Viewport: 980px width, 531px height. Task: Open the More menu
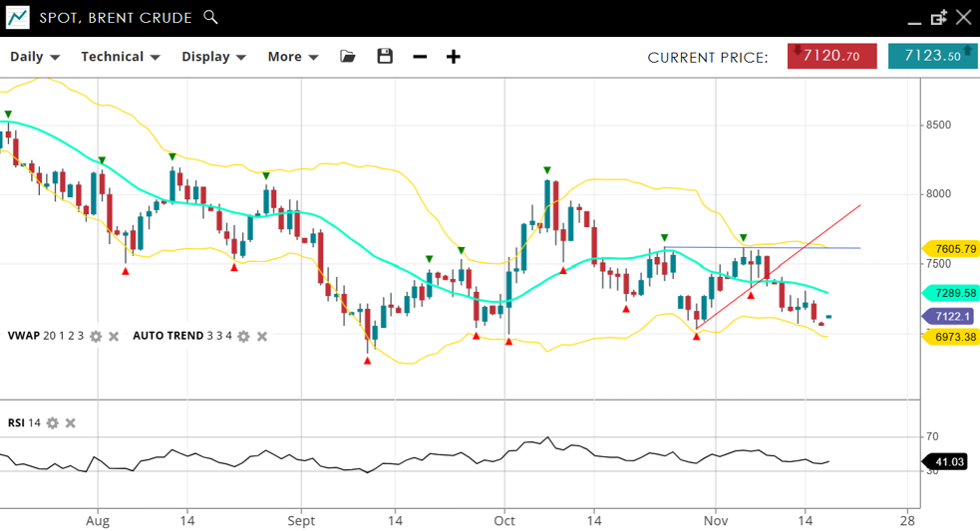point(292,57)
